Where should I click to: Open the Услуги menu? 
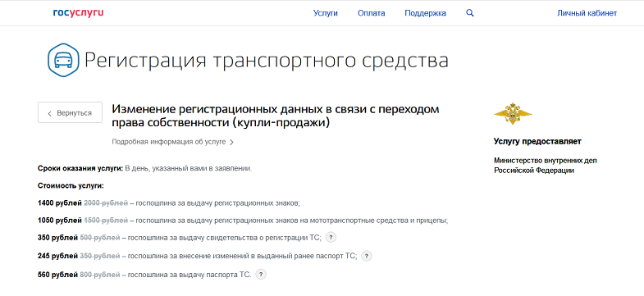326,13
